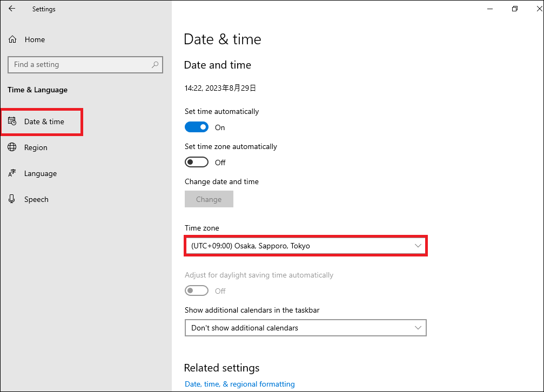544x392 pixels.
Task: Click the Date & time calendar icon
Action: click(12, 121)
